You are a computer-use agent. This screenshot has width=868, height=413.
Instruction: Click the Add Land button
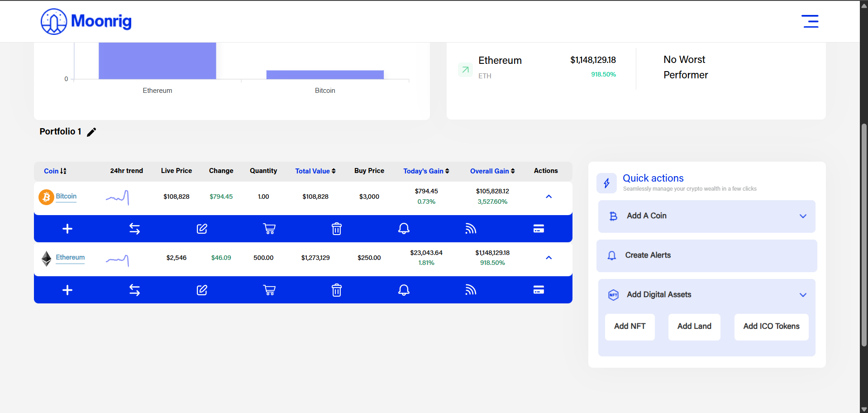click(694, 327)
